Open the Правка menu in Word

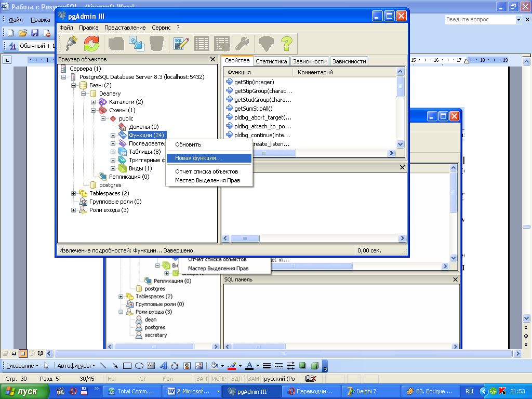(41, 20)
